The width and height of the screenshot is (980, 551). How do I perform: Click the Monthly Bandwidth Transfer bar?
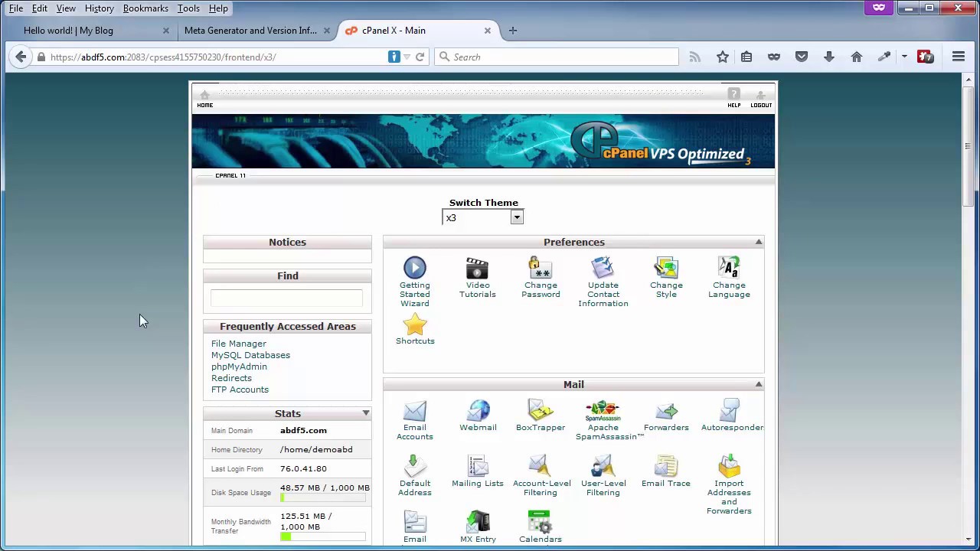pos(322,536)
